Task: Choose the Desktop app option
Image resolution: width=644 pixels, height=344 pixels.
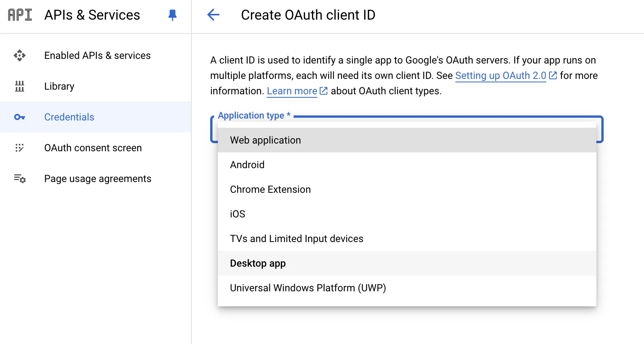Action: (x=407, y=263)
